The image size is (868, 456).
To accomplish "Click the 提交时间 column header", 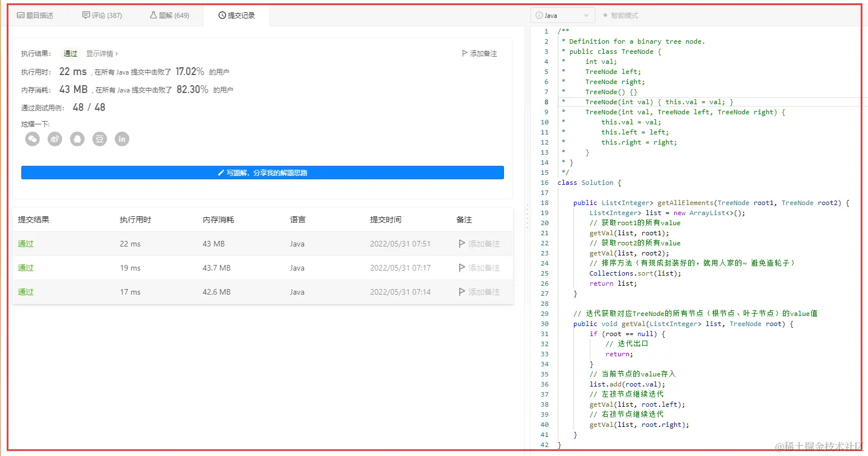I will (x=386, y=220).
